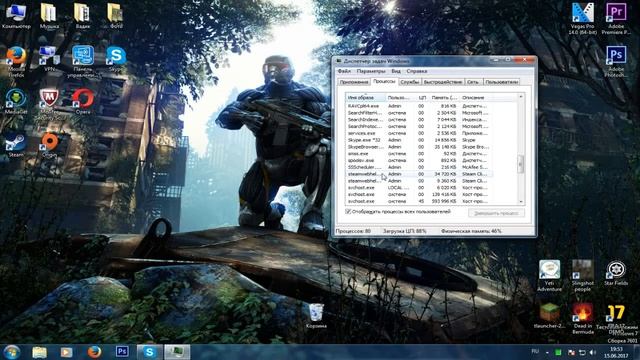640x360 pixels.
Task: Open Firefox from the taskbar
Action: [x=94, y=352]
